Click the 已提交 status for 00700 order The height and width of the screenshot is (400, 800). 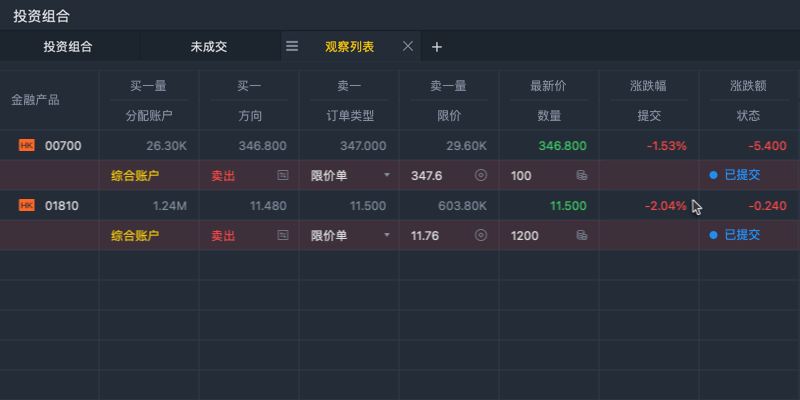tap(741, 175)
